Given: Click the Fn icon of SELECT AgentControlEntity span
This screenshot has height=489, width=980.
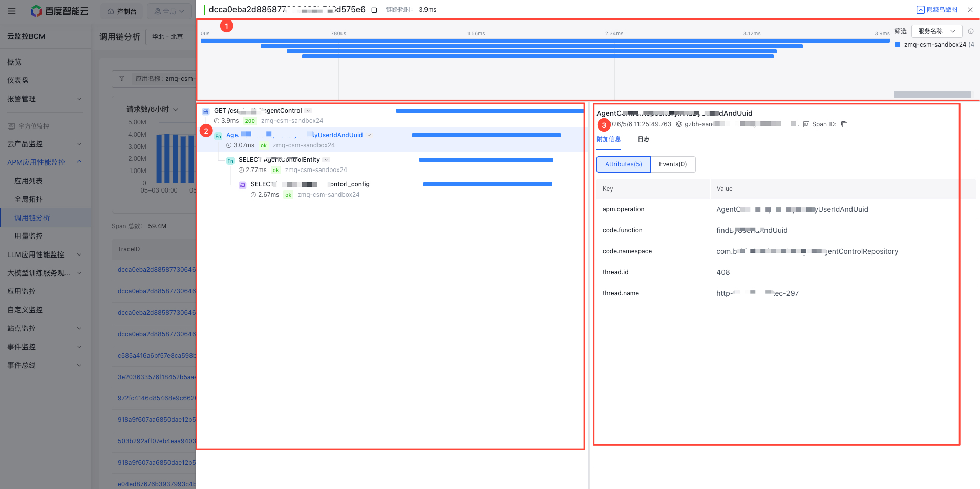Looking at the screenshot, I should (230, 160).
